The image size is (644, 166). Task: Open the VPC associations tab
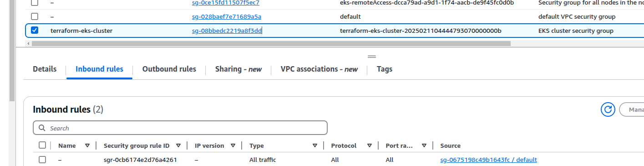[319, 69]
